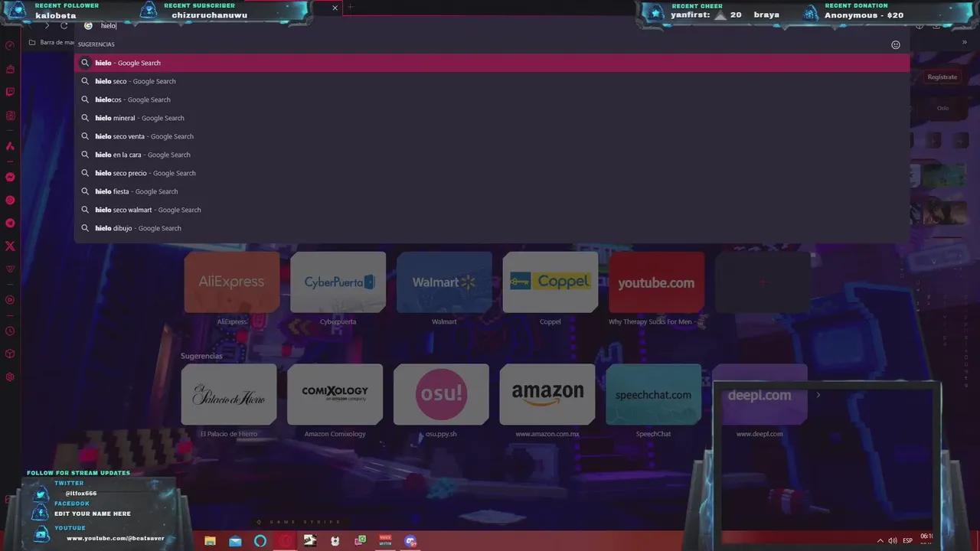Open the Telegram sidebar icon

pos(10,223)
